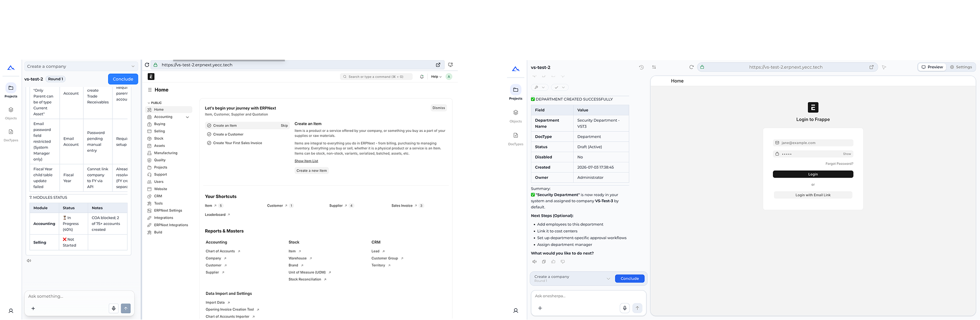Select CRM in ERPNext sidebar

pos(158,196)
